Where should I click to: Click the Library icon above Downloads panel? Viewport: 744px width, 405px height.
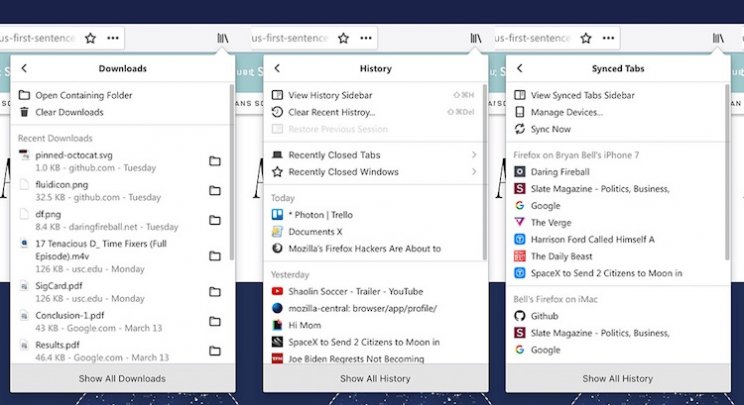pyautogui.click(x=222, y=38)
